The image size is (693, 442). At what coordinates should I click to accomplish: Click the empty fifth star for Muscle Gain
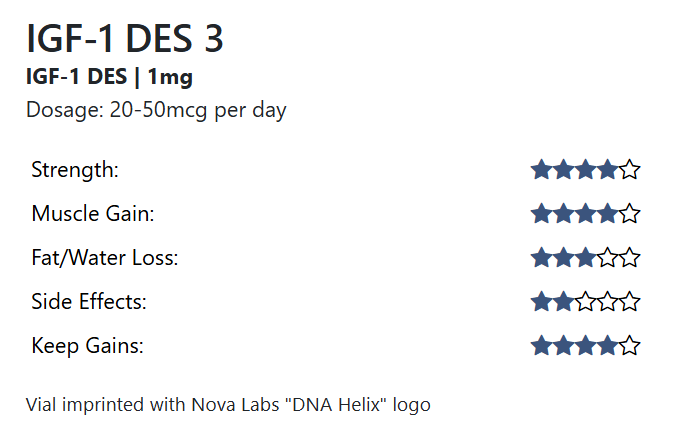pos(630,214)
